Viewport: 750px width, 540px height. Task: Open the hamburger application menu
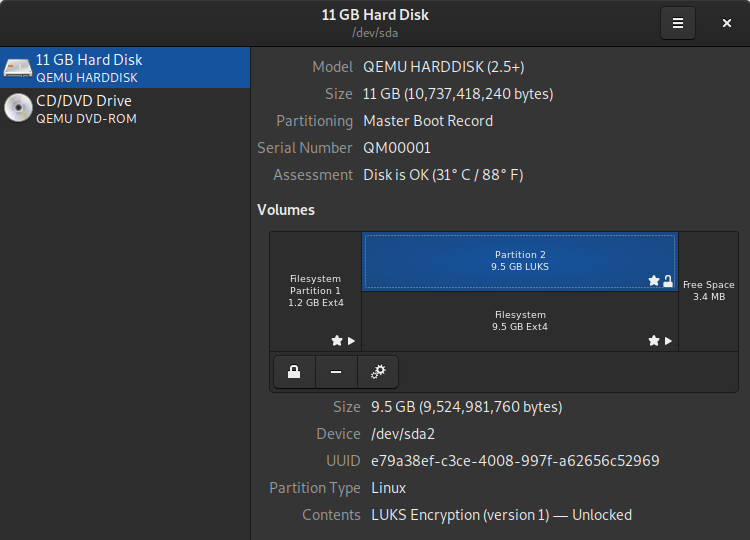pos(678,23)
